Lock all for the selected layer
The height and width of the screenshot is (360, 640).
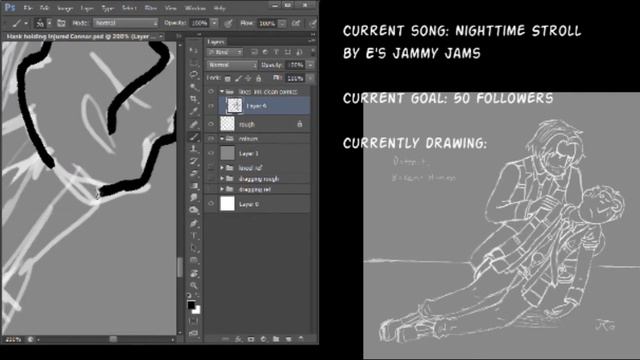pos(258,78)
